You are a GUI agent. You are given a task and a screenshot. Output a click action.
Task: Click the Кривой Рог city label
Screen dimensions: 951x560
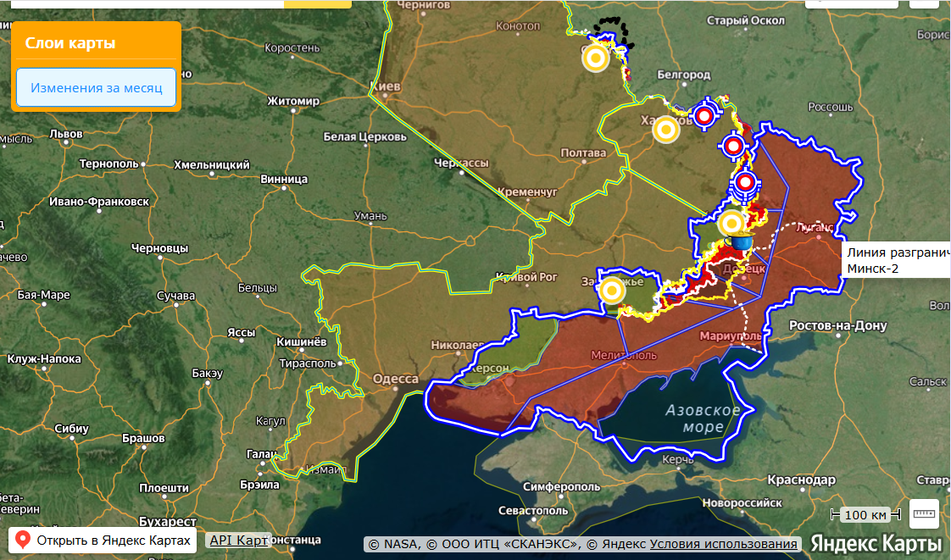(526, 277)
